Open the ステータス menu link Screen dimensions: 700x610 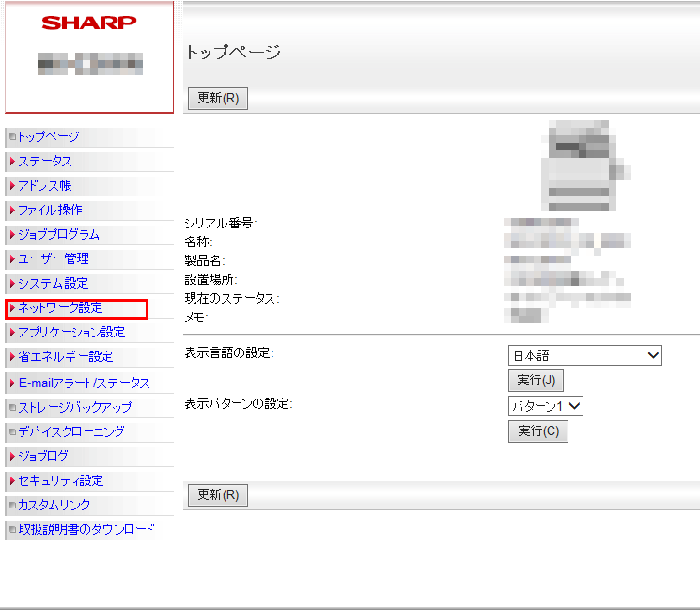point(45,162)
